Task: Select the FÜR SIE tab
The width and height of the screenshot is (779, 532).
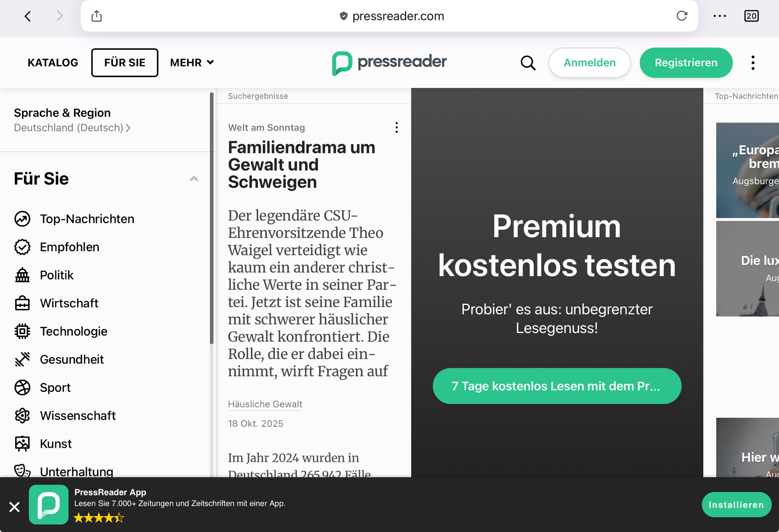Action: (125, 63)
